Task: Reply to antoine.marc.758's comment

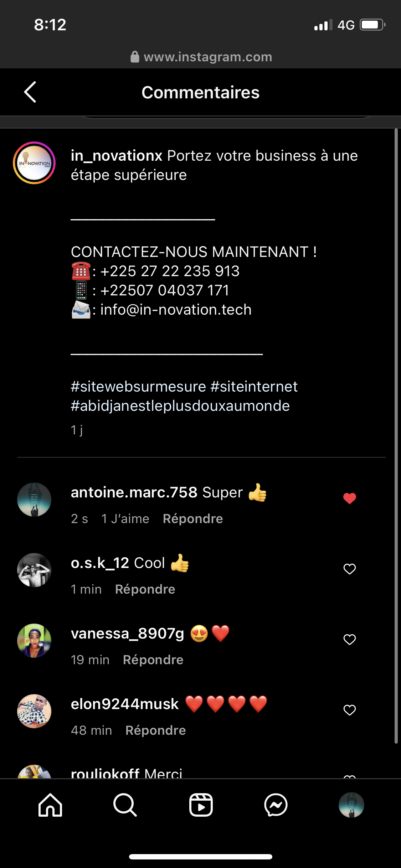Action: pos(192,519)
